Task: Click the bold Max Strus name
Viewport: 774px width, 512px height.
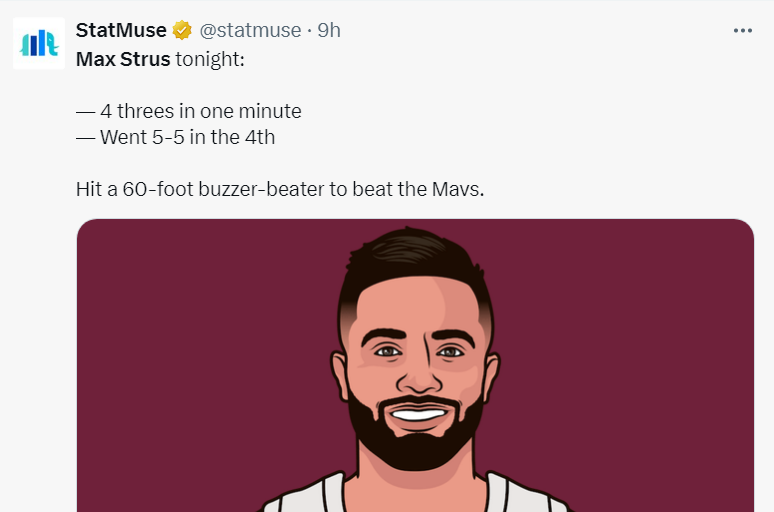Action: pyautogui.click(x=123, y=59)
